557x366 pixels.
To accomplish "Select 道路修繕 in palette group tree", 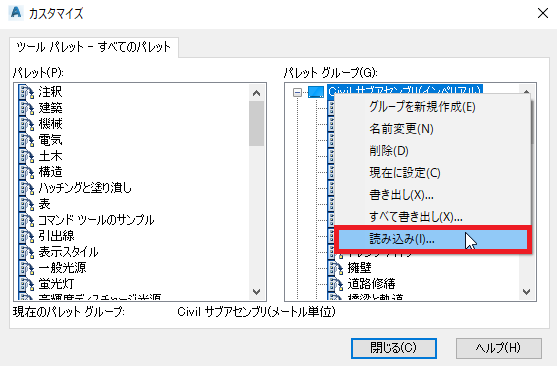I will pyautogui.click(x=371, y=284).
